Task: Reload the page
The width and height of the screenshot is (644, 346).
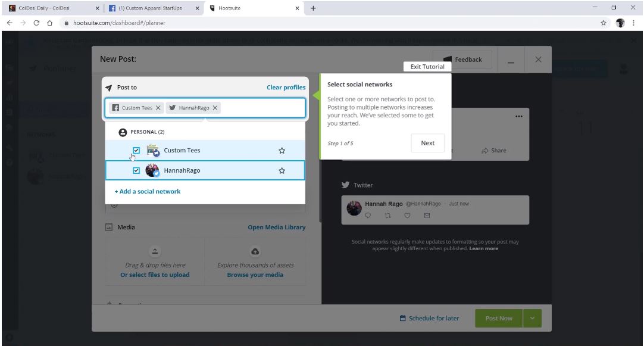Action: coord(36,23)
